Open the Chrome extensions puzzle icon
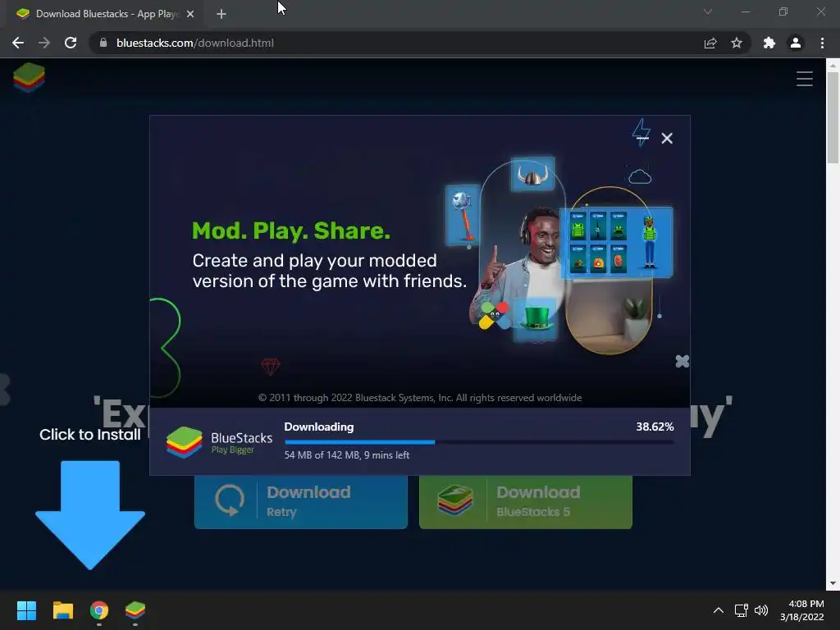840x630 pixels. click(x=769, y=43)
